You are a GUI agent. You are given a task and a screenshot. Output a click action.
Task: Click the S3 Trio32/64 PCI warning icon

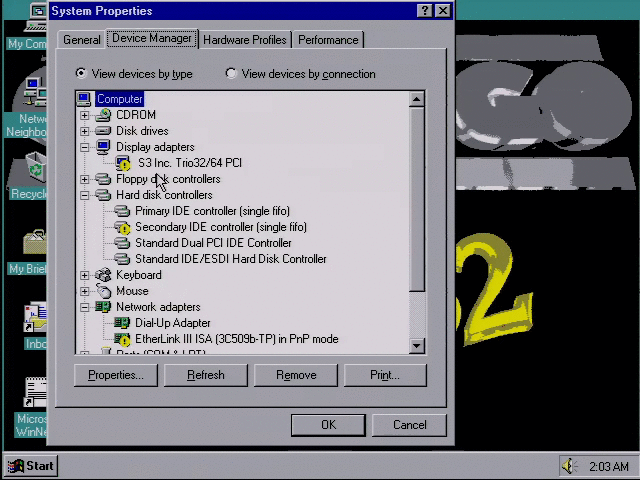122,163
